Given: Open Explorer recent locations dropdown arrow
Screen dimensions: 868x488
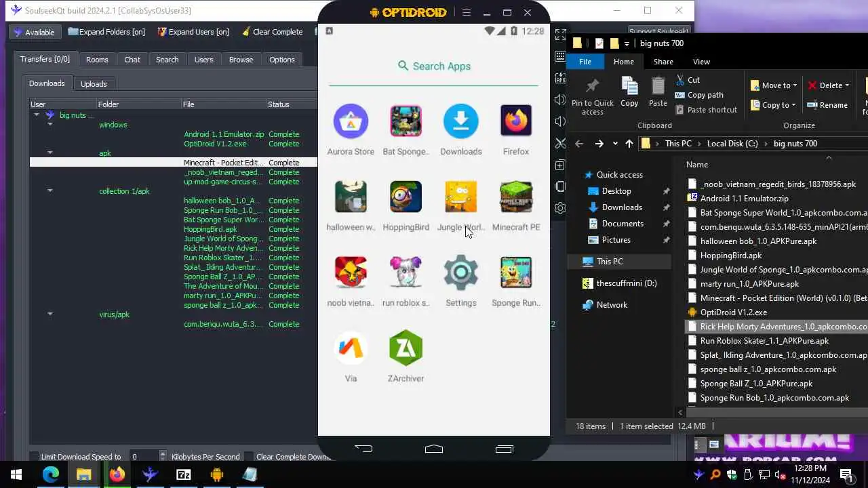Looking at the screenshot, I should pos(615,144).
